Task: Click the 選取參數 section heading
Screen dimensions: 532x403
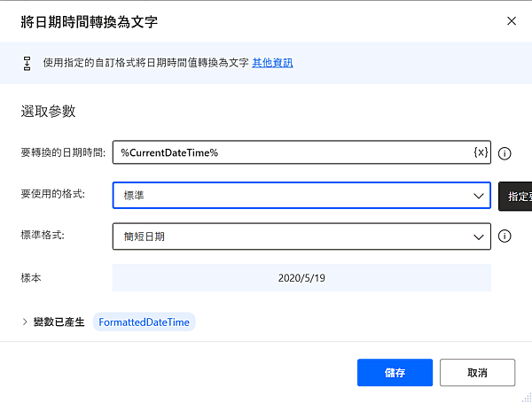Action: [48, 112]
